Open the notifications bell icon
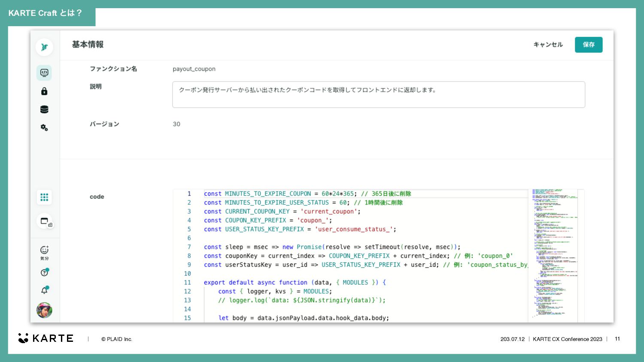This screenshot has width=644, height=362. 44,290
